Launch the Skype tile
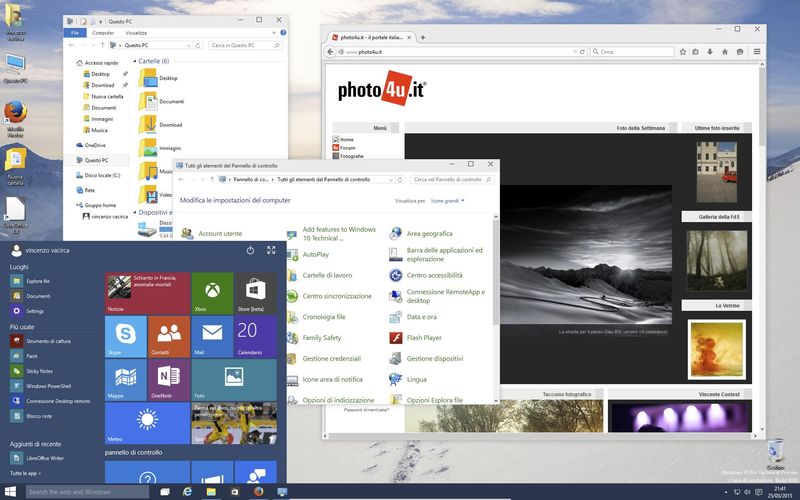This screenshot has height=500, width=800. pyautogui.click(x=126, y=336)
